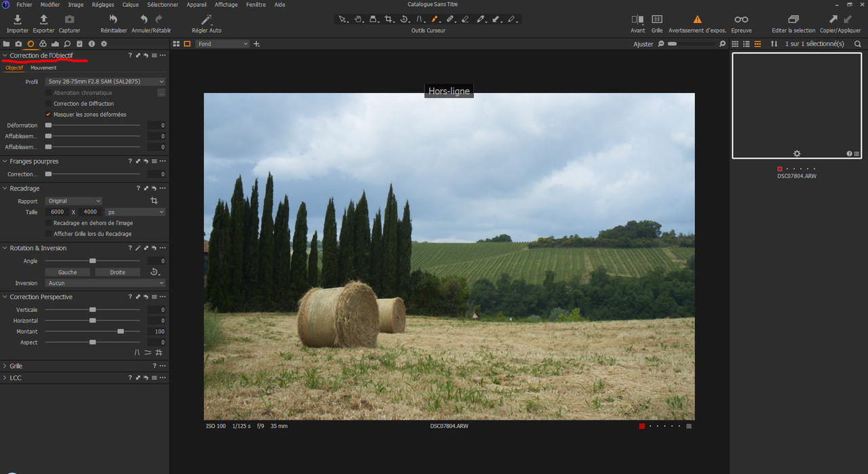The width and height of the screenshot is (868, 474).
Task: Select the pointer cursor tool
Action: pyautogui.click(x=343, y=19)
